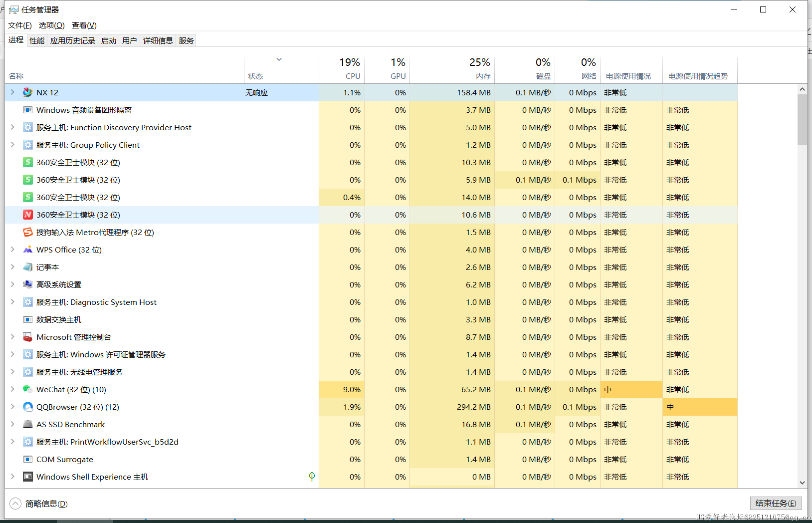Switch to the 性能 tab

(37, 40)
